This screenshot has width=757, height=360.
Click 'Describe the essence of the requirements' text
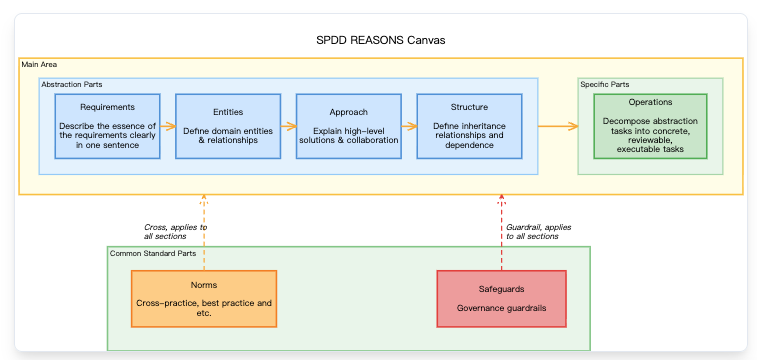[x=107, y=135]
